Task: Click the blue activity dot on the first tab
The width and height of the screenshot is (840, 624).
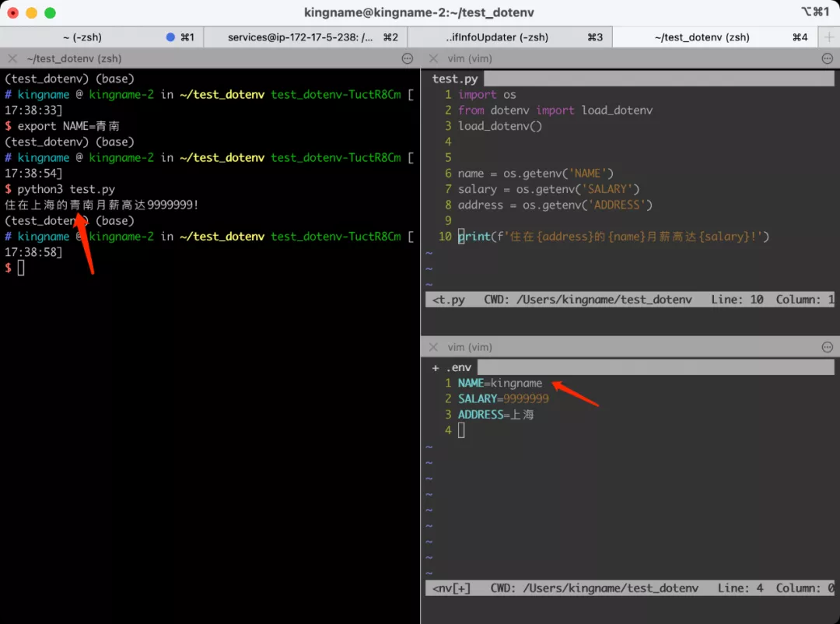Action: click(x=170, y=37)
